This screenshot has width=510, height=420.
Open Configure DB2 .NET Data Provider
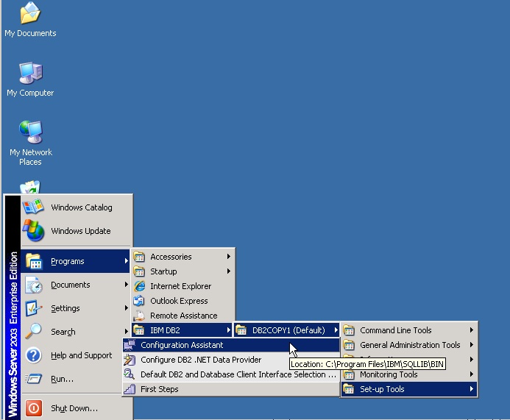pos(231,360)
